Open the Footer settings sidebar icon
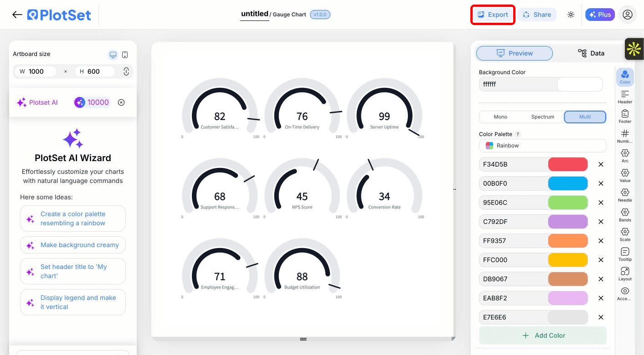This screenshot has height=355, width=644. pyautogui.click(x=625, y=116)
